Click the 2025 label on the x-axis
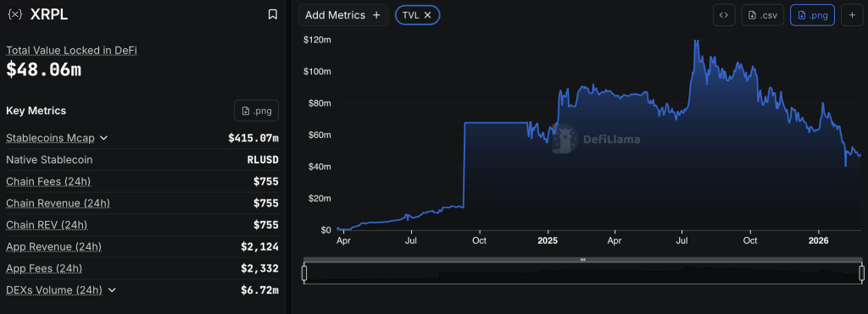Image resolution: width=868 pixels, height=314 pixels. click(x=547, y=240)
